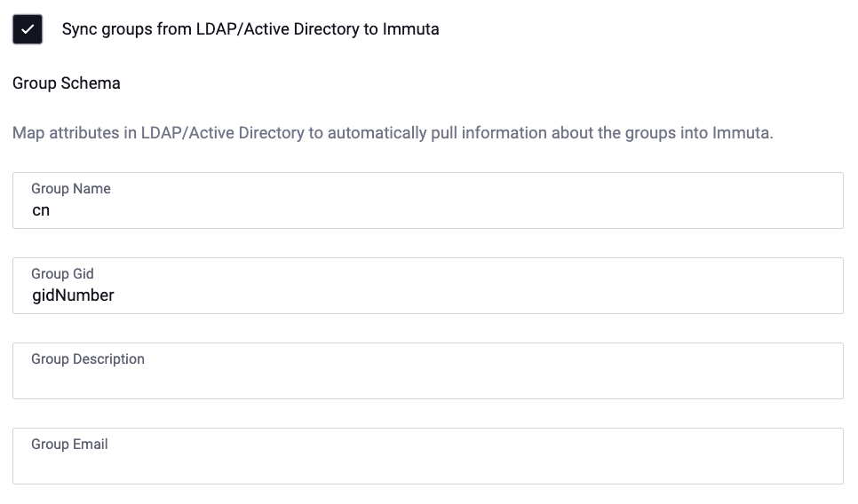Click the right end of Group Name field
This screenshot has height=504, width=858.
(x=817, y=201)
